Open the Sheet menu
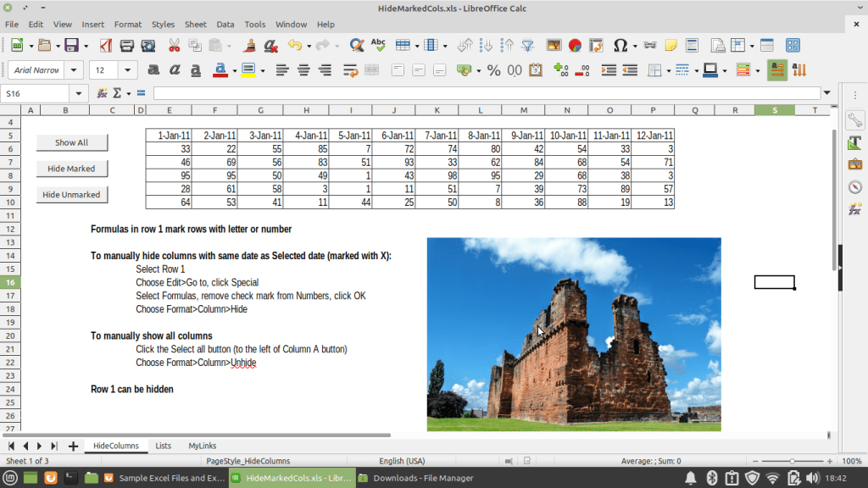 pyautogui.click(x=196, y=25)
